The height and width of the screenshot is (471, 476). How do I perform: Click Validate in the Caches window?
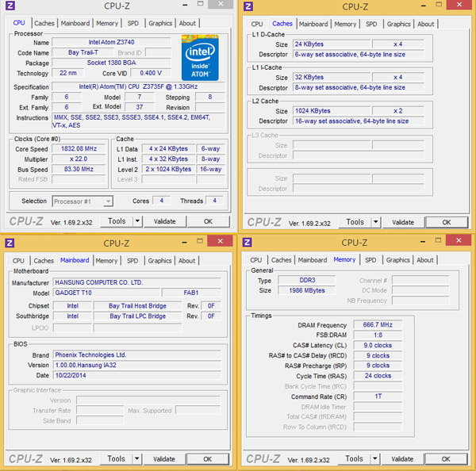coord(403,222)
